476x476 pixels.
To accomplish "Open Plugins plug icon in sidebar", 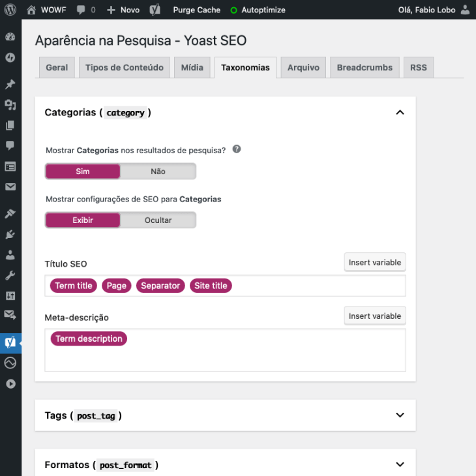I will (10, 234).
